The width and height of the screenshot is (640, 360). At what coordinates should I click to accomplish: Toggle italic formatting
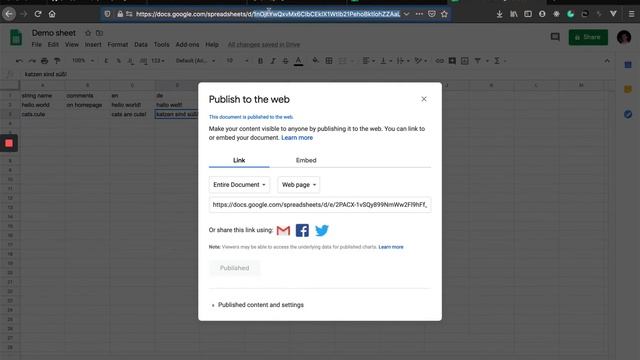(x=273, y=61)
